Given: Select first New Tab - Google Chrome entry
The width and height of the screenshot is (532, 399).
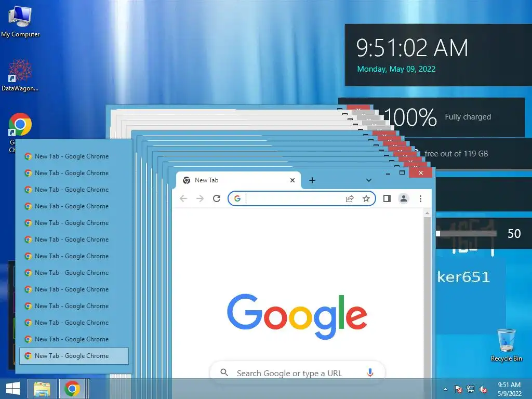Looking at the screenshot, I should click(74, 156).
